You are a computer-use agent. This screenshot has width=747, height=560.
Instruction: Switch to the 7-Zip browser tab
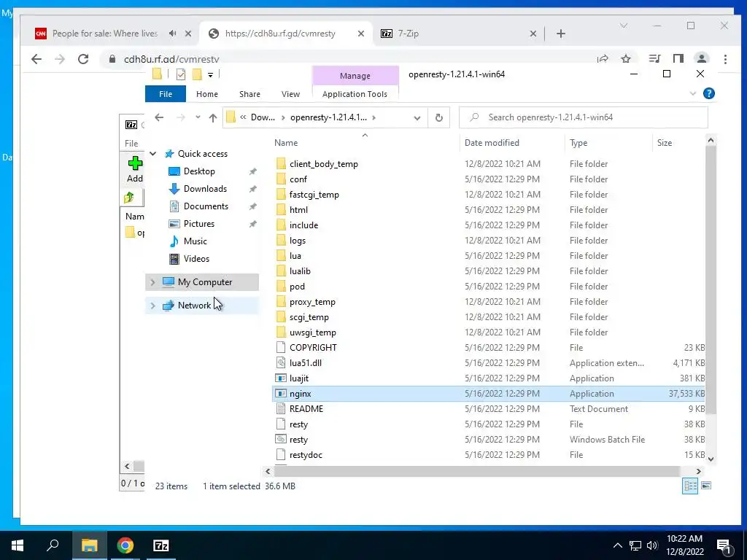(456, 34)
